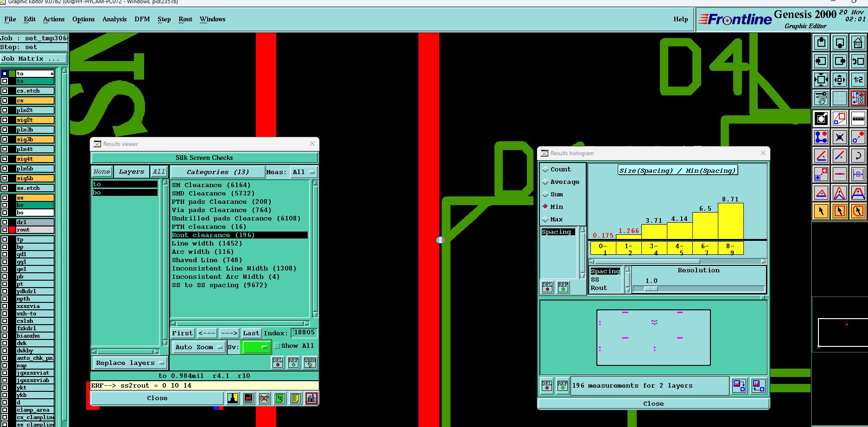
Task: Click the None button in Results viewer
Action: (101, 171)
